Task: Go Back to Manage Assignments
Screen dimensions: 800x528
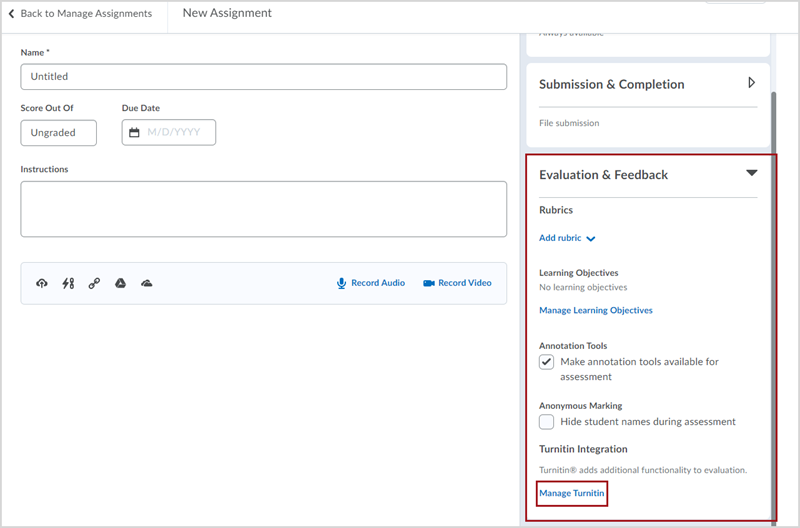Action: click(81, 14)
